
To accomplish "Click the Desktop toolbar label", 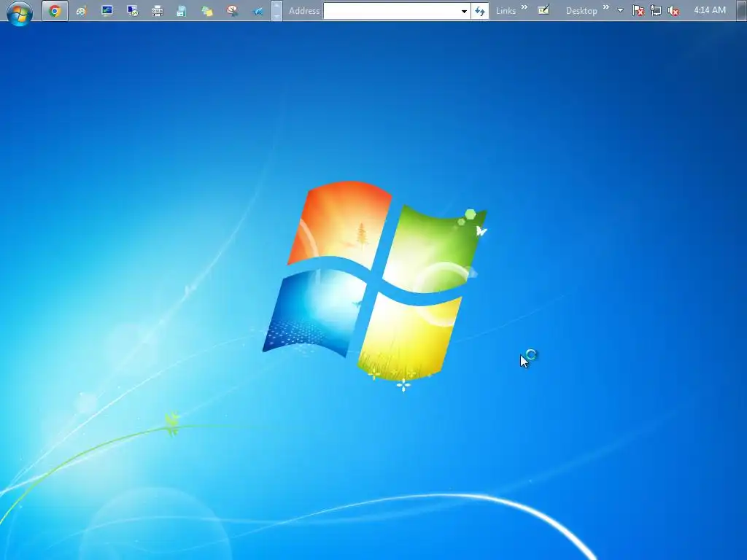I will coord(581,11).
